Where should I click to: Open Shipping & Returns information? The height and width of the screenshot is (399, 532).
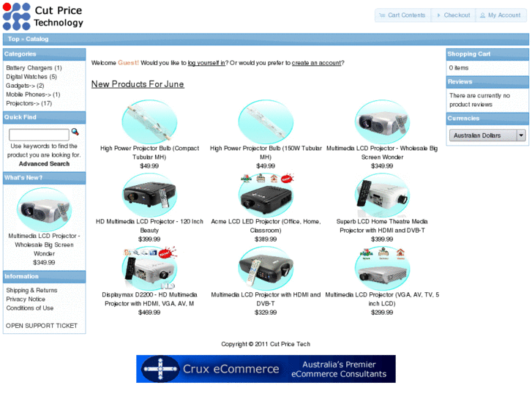(x=31, y=291)
